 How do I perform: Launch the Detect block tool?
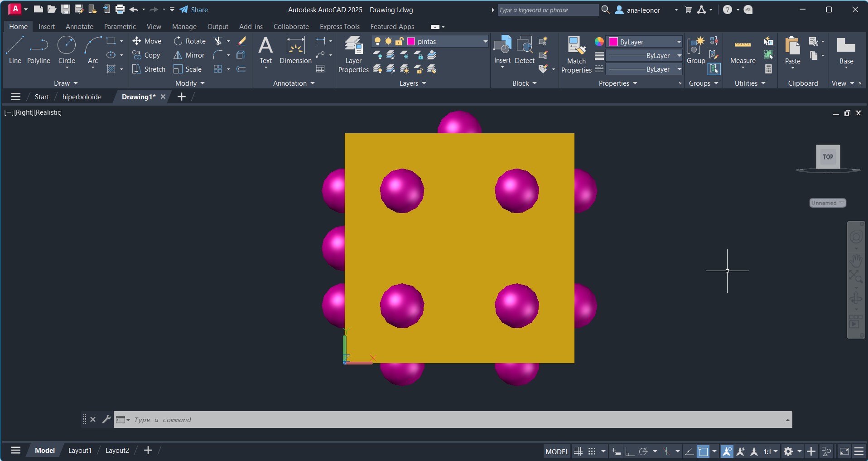click(525, 50)
